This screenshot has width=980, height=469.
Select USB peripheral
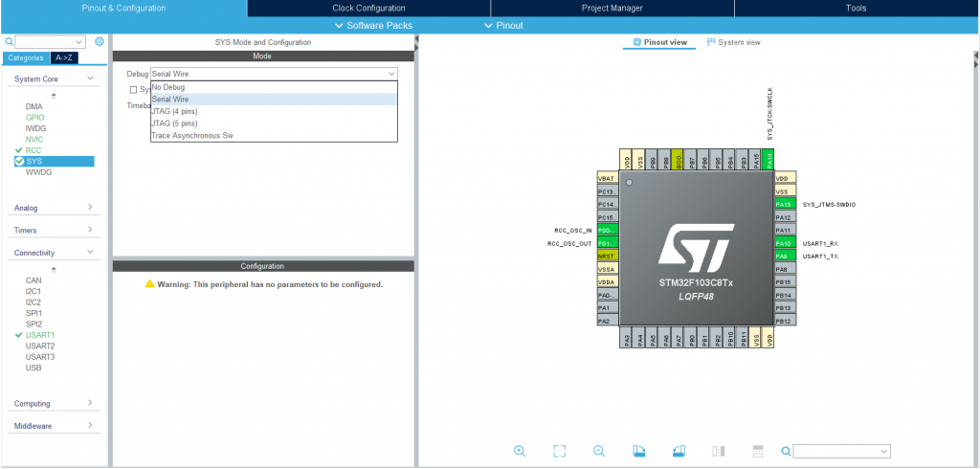click(x=33, y=368)
